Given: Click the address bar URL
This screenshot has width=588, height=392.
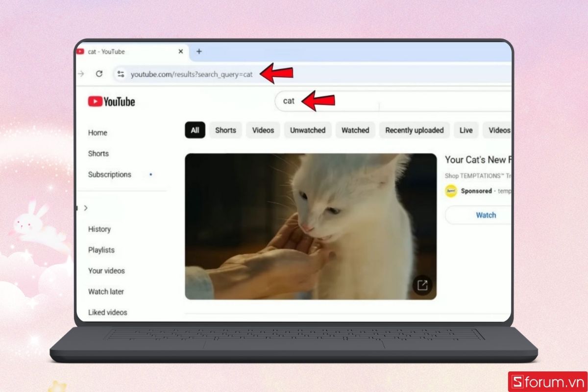Looking at the screenshot, I should [x=192, y=74].
